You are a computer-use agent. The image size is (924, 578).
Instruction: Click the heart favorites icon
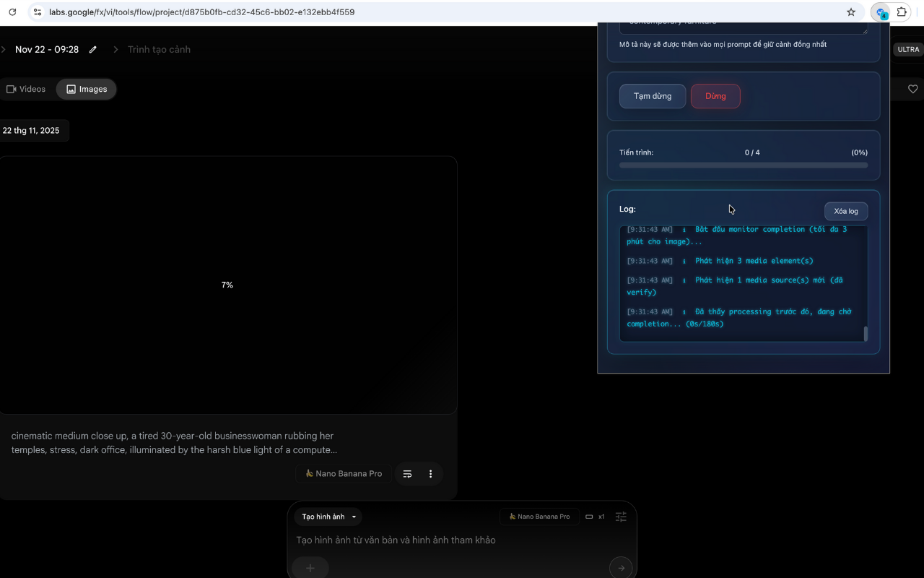coord(913,89)
